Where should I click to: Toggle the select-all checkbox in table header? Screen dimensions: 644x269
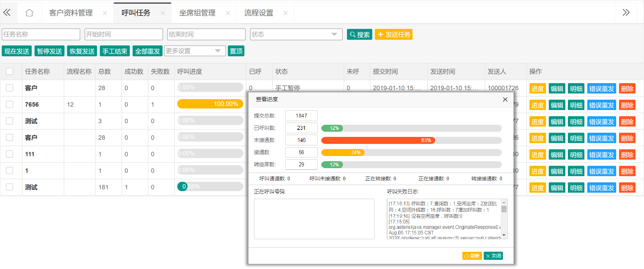coord(10,71)
